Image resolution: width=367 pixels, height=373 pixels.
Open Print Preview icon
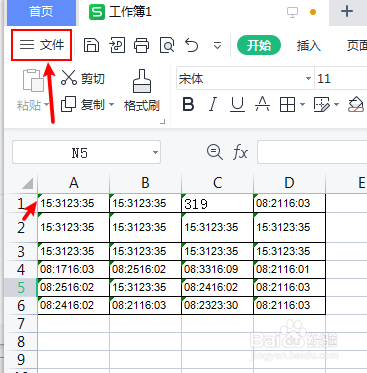point(167,45)
